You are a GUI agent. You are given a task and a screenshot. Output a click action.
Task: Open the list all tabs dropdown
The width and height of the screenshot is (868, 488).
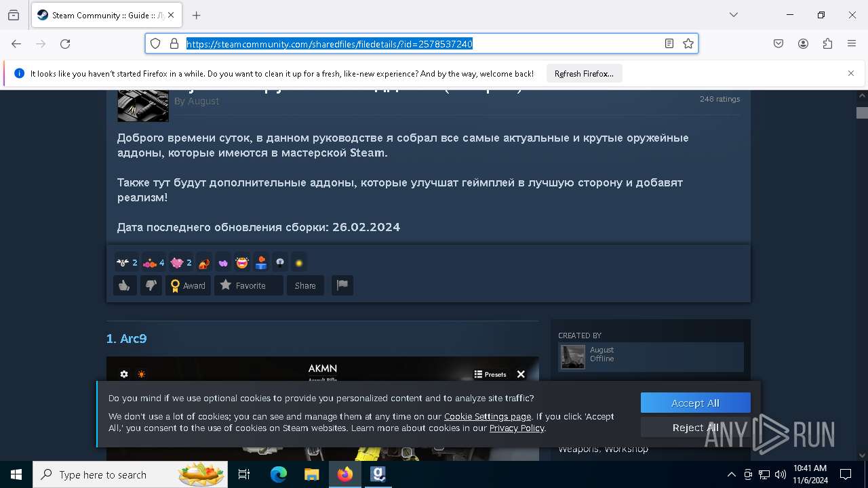click(x=734, y=15)
